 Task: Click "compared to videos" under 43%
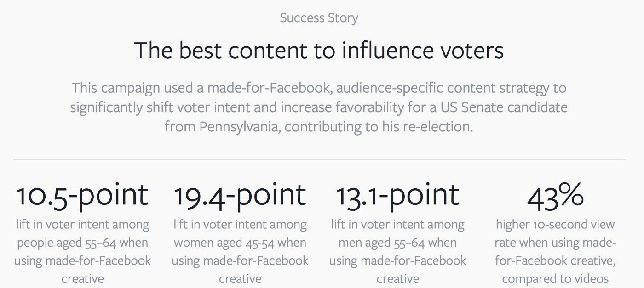click(555, 279)
